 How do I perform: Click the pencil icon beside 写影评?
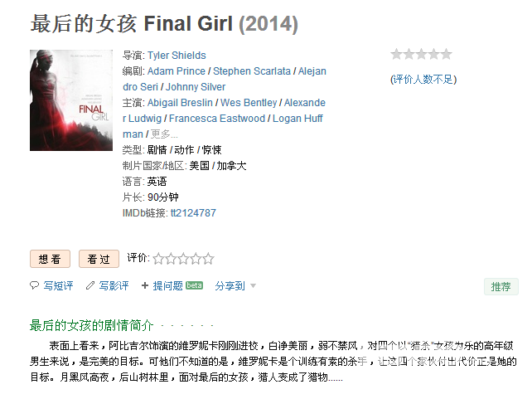[x=90, y=285]
